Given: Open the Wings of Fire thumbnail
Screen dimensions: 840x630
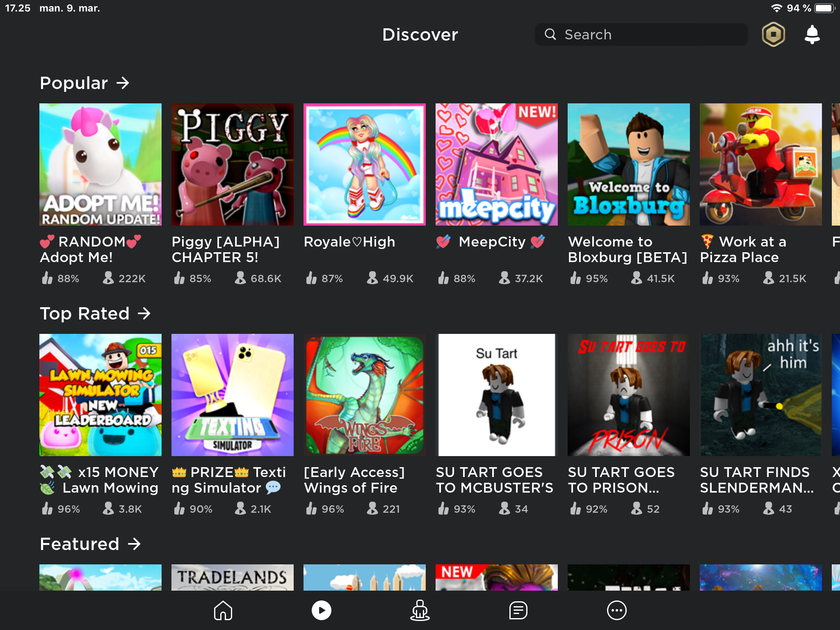Looking at the screenshot, I should (365, 395).
